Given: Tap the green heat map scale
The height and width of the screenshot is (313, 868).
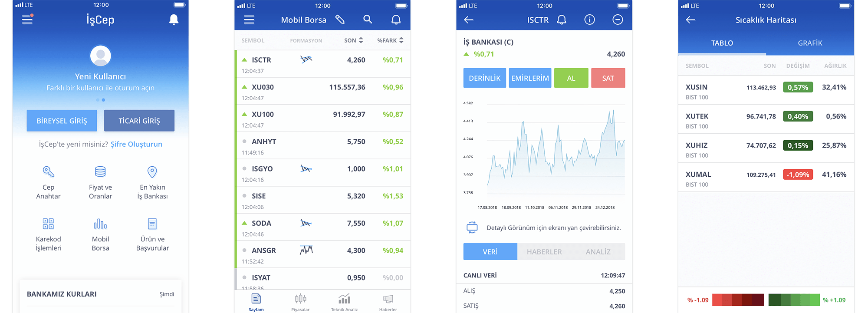Looking at the screenshot, I should tap(794, 300).
